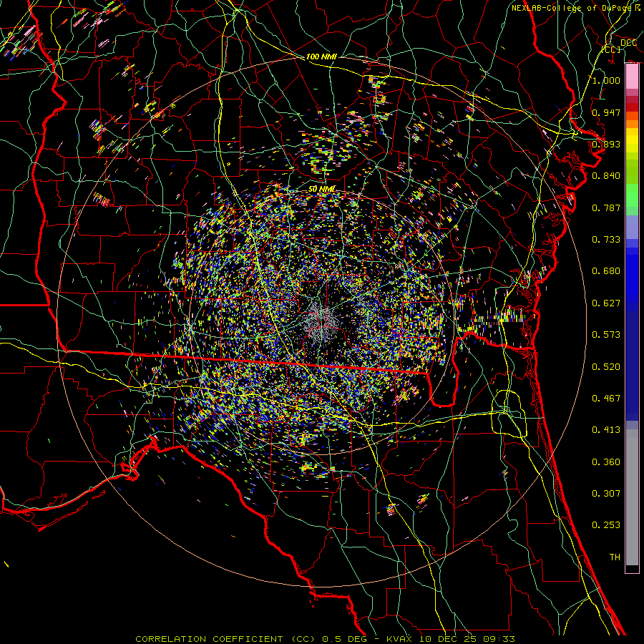The width and height of the screenshot is (644, 644).
Task: Click the 50 NMI range ring label
Action: click(x=321, y=190)
